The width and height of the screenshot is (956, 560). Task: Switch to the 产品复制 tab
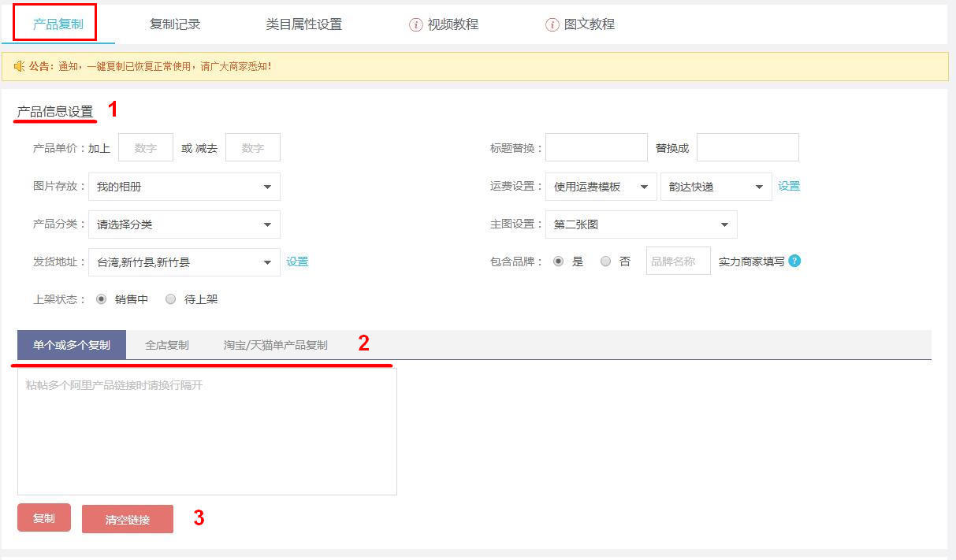pos(58,24)
